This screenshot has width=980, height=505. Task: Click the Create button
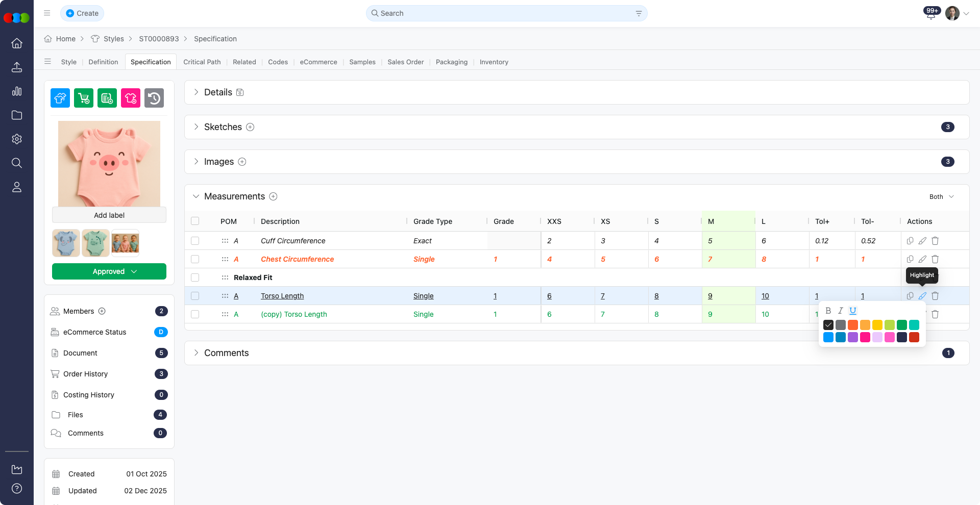(82, 13)
